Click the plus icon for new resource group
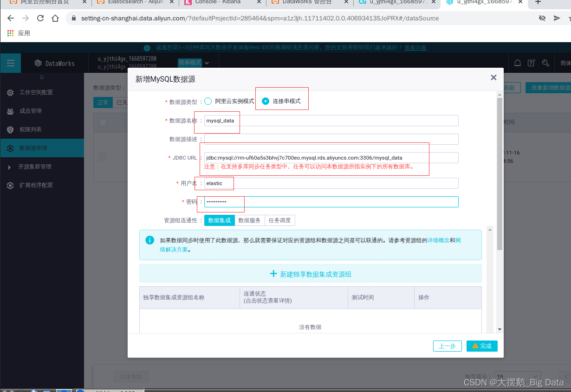The height and width of the screenshot is (392, 571). pyautogui.click(x=273, y=274)
